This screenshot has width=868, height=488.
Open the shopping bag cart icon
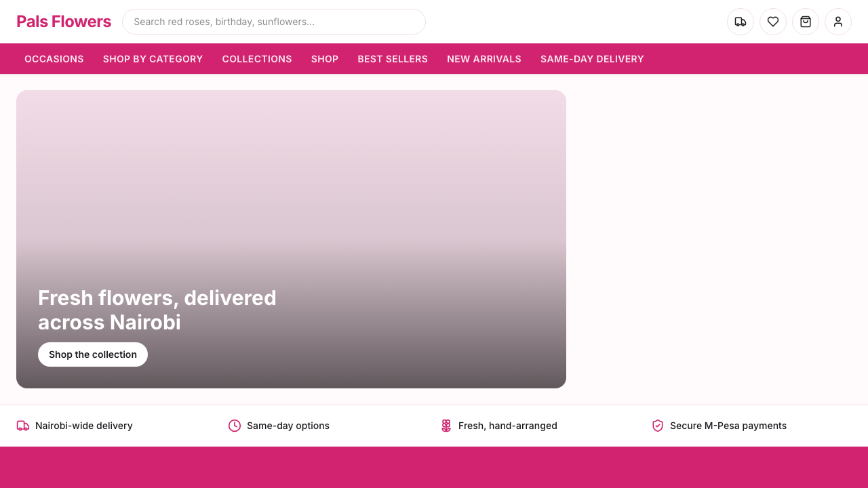point(806,22)
